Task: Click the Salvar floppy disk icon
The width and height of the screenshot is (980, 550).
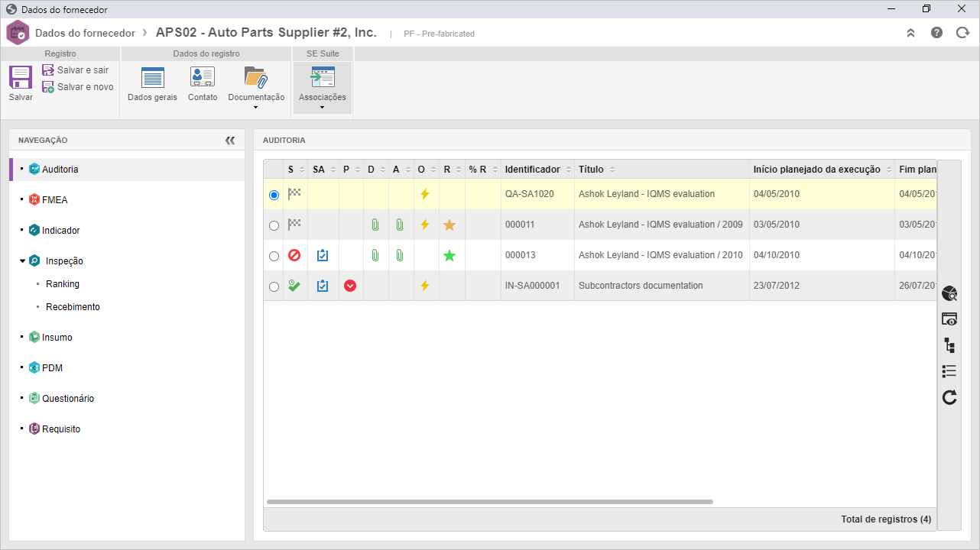Action: point(21,77)
